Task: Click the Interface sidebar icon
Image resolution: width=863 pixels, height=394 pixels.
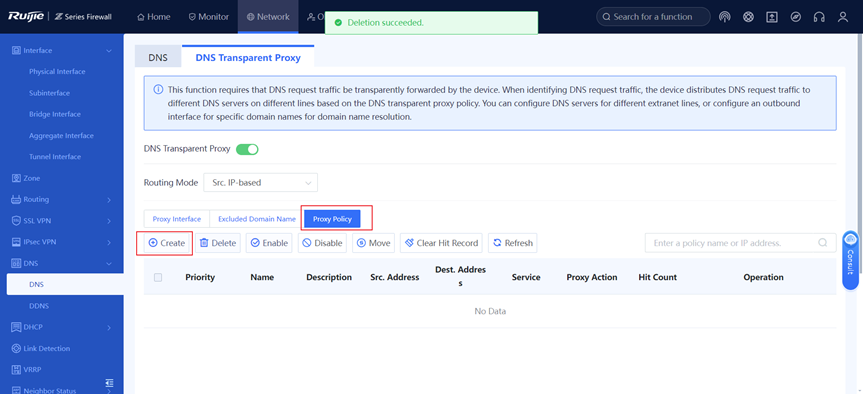Action: coord(16,51)
